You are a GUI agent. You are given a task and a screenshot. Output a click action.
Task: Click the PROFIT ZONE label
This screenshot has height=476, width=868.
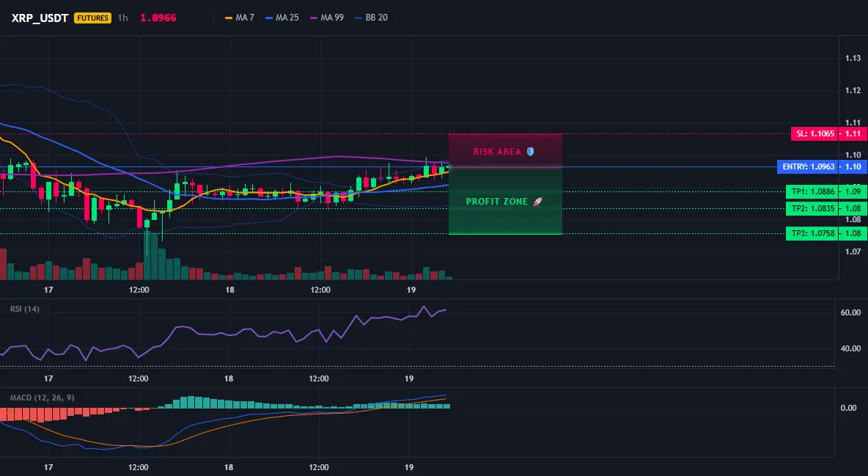(496, 202)
